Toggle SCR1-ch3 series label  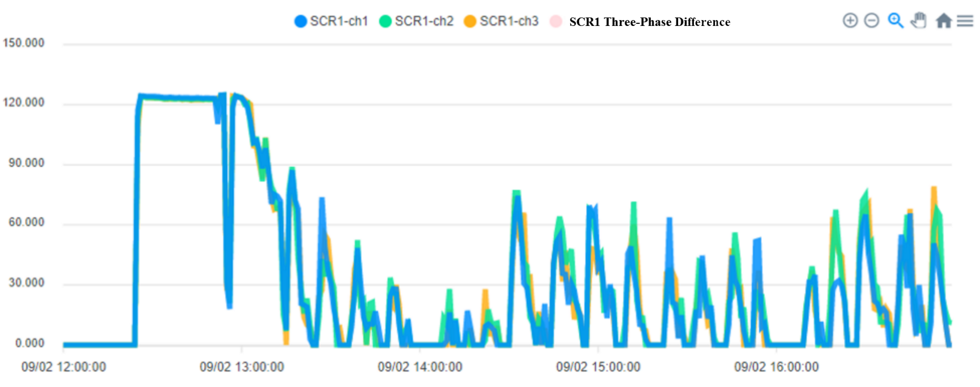point(509,21)
